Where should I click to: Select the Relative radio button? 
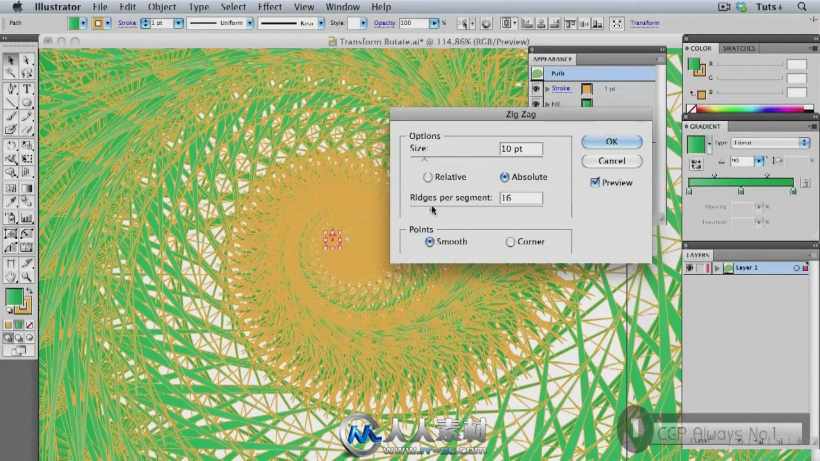point(428,177)
